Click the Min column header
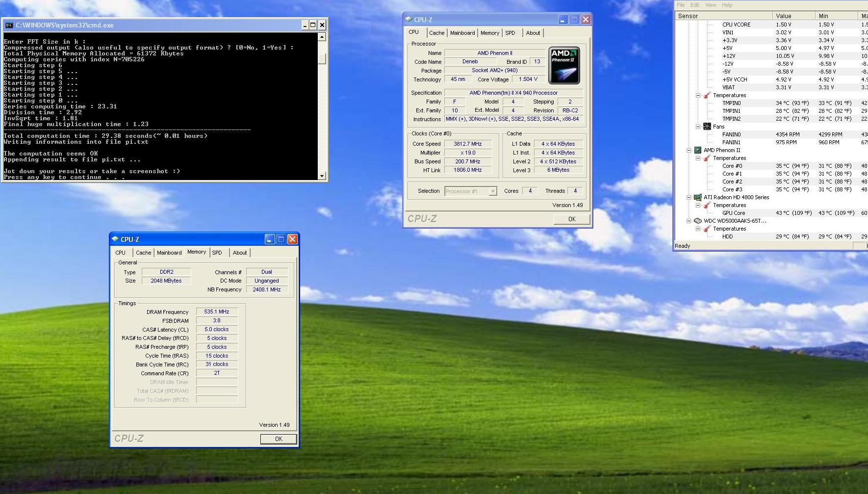 (836, 16)
